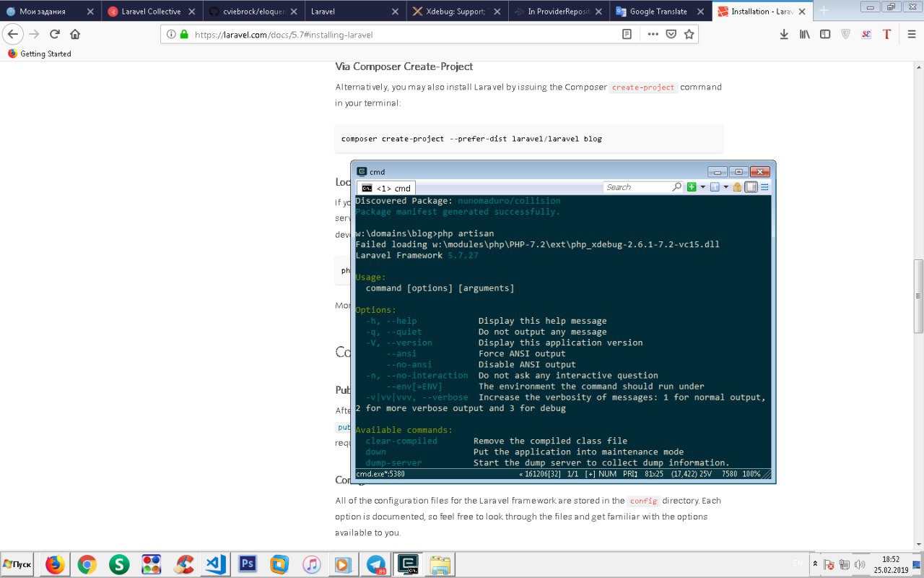This screenshot has width=924, height=578.
Task: Toggle reader view in address bar
Action: [627, 34]
